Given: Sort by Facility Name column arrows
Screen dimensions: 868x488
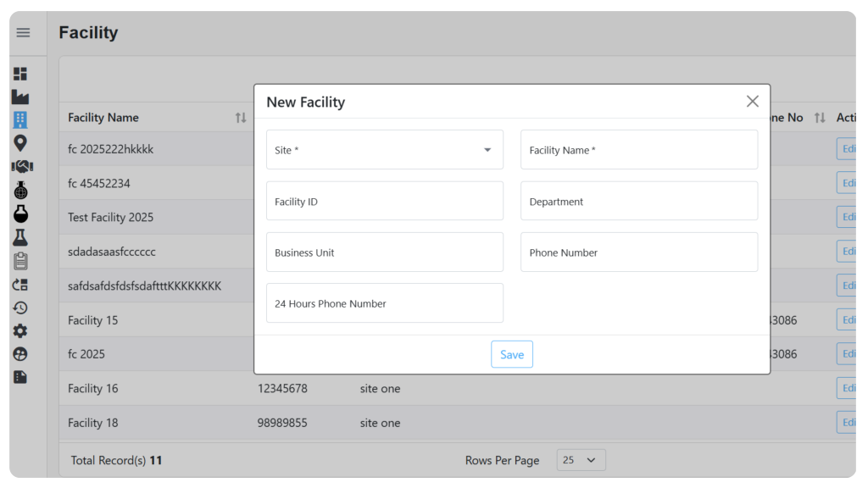Looking at the screenshot, I should click(240, 117).
